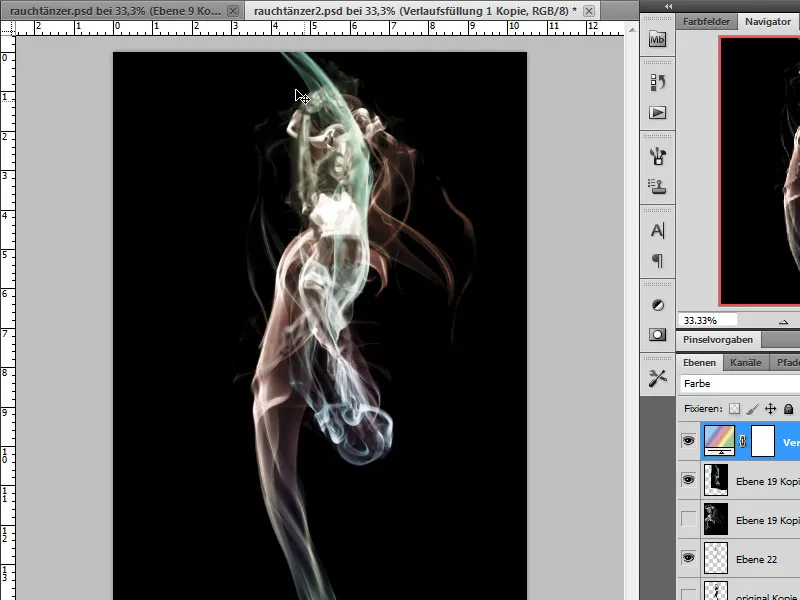Open the History panel icon
800x600 pixels.
(657, 82)
